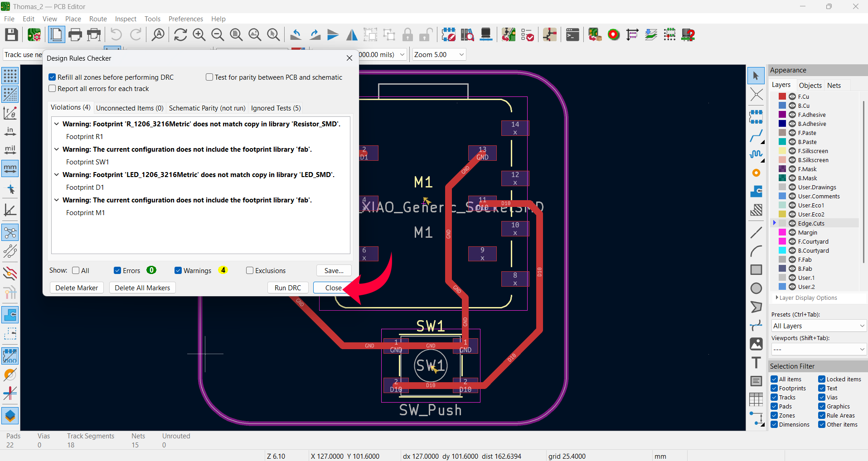
Task: Toggle the Errors filter checkbox
Action: (x=117, y=270)
